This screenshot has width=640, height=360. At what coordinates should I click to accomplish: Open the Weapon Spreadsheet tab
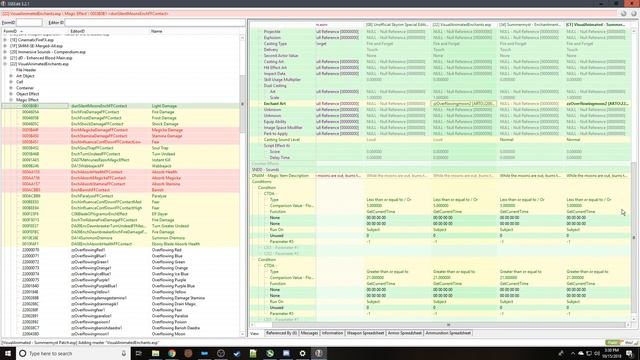coord(365,333)
